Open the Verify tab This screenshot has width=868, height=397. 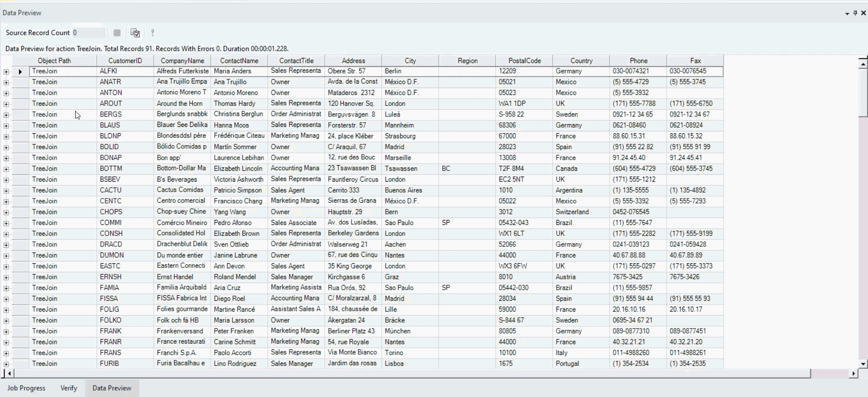click(69, 388)
